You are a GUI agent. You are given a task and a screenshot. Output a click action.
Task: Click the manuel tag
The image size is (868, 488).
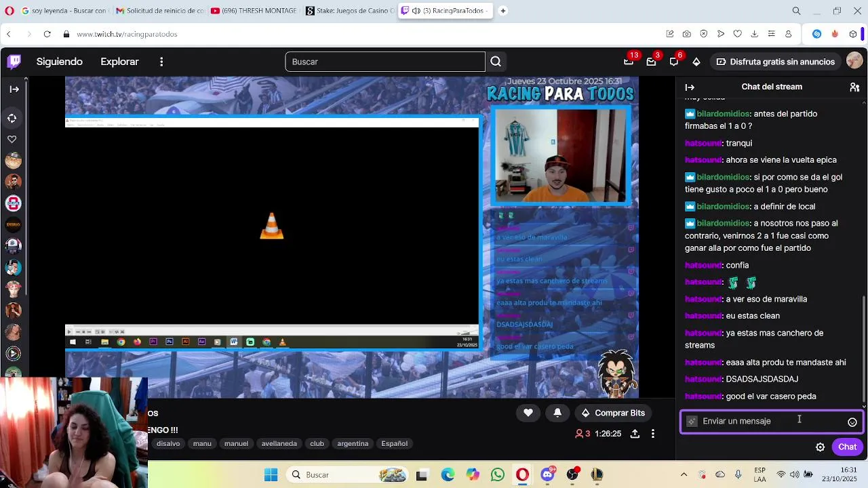(236, 443)
